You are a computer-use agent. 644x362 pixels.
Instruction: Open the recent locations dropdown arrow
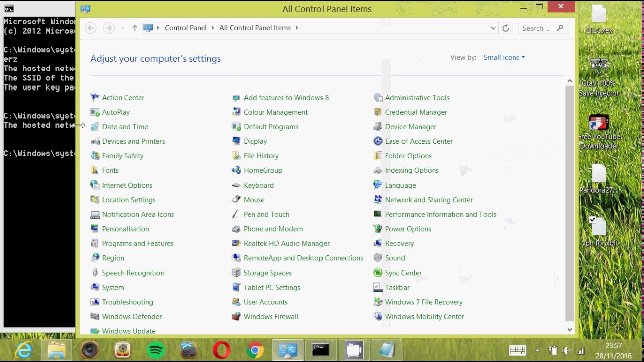(122, 28)
